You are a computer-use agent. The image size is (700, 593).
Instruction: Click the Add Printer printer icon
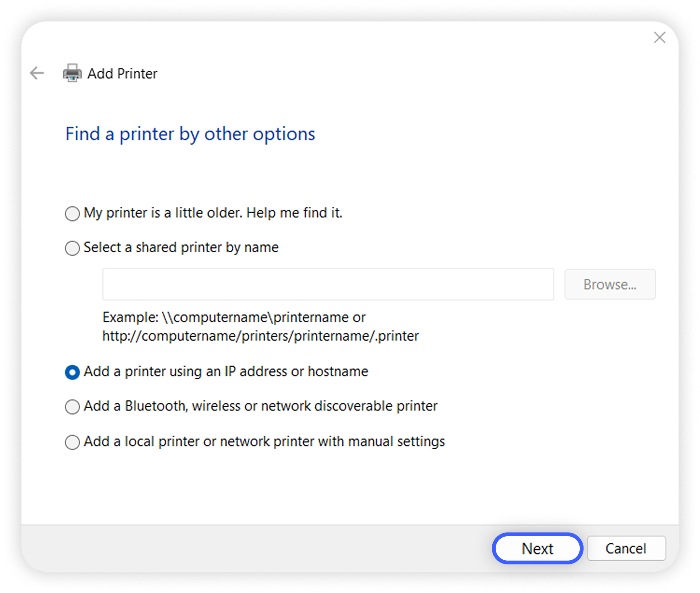point(71,73)
